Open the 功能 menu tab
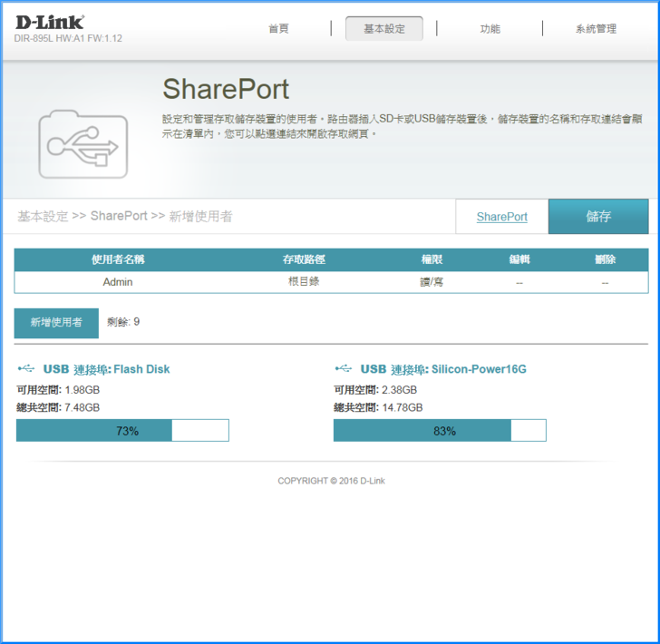Image resolution: width=660 pixels, height=644 pixels. 490,29
